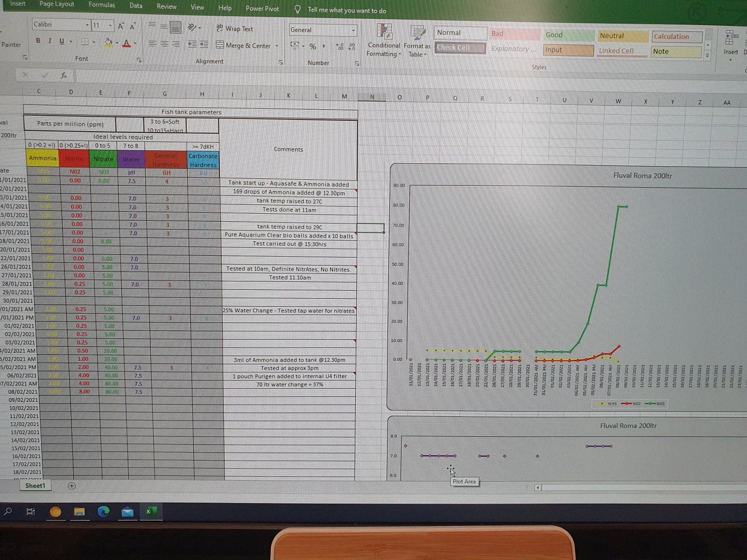The image size is (747, 560).
Task: Increase font size with the large A button
Action: coord(120,26)
